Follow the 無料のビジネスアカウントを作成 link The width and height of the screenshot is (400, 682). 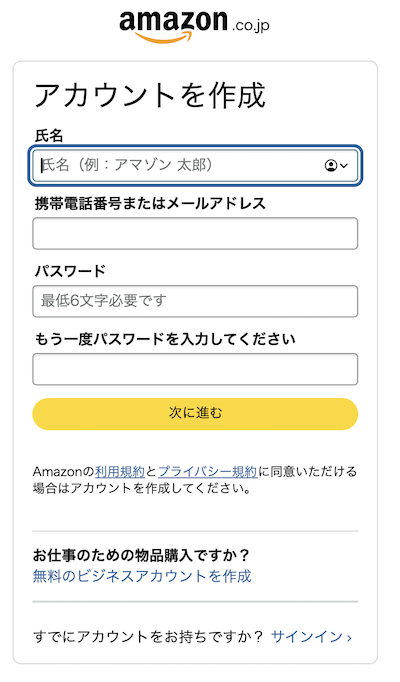(x=142, y=576)
